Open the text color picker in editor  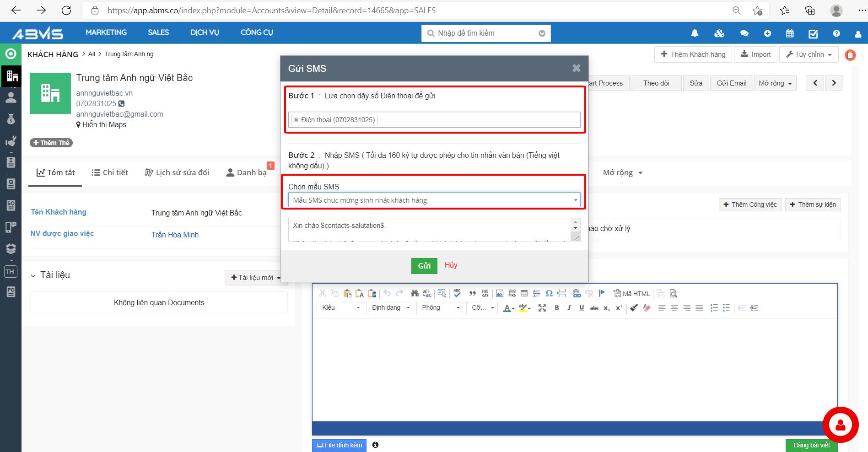(508, 308)
